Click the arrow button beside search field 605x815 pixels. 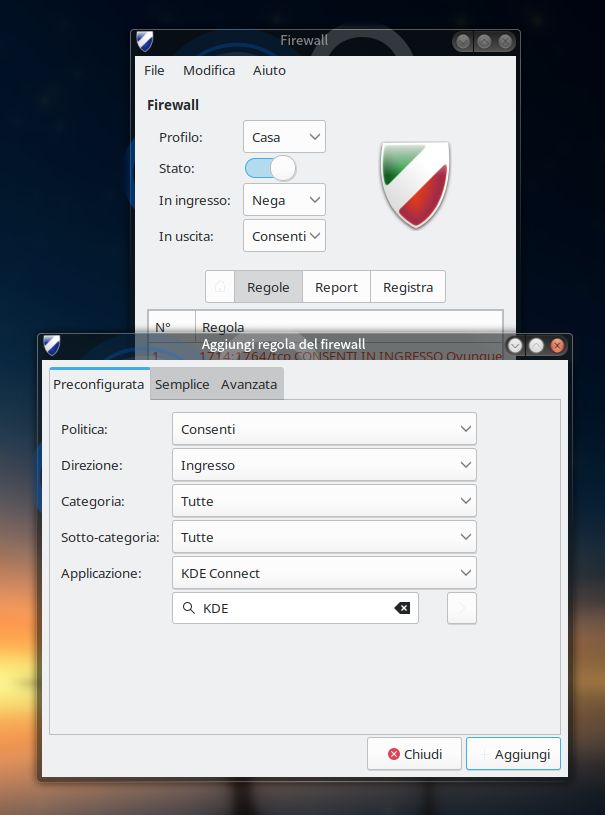click(461, 608)
